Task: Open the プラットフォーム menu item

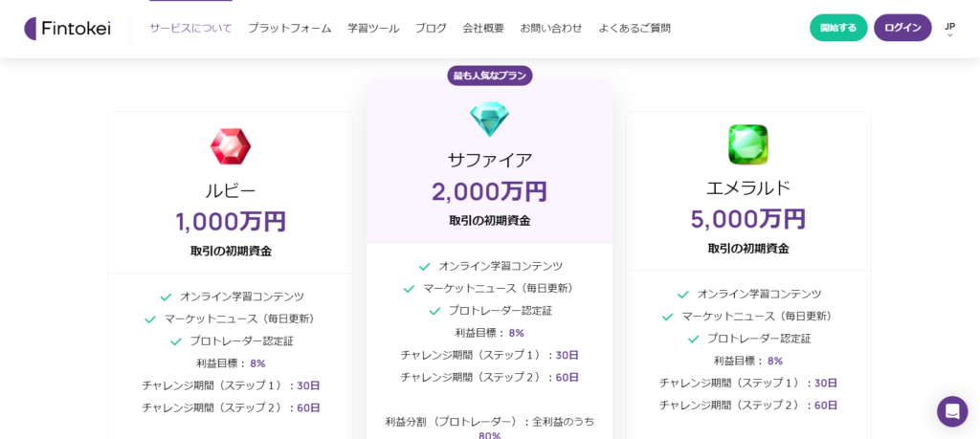Action: pos(289,28)
